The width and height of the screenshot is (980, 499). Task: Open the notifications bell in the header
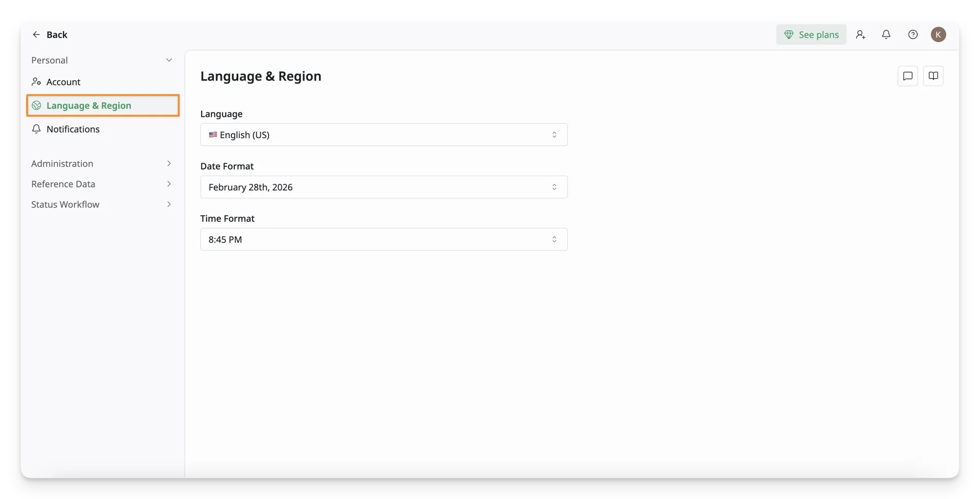pyautogui.click(x=886, y=35)
